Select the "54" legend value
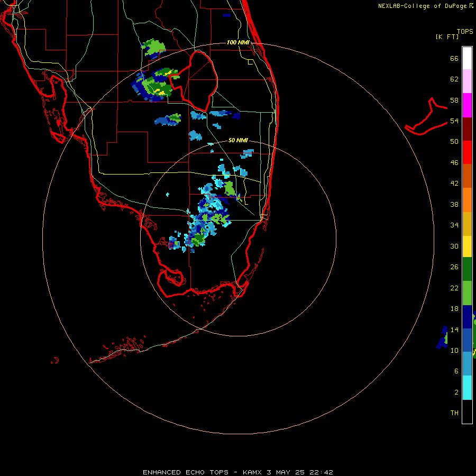Screen dimensions: 476x476 coord(454,121)
